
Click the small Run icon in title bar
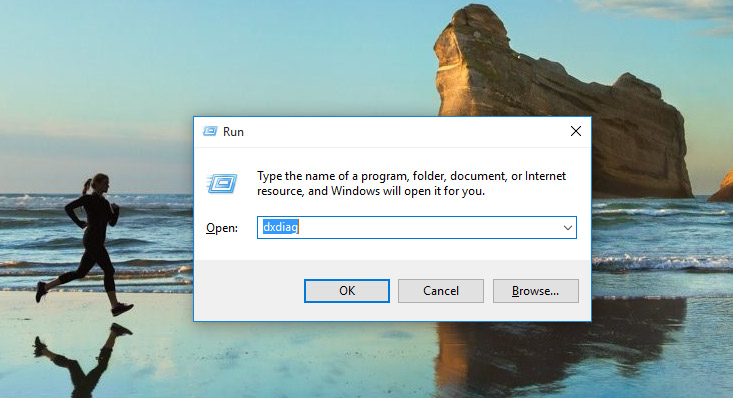click(210, 131)
